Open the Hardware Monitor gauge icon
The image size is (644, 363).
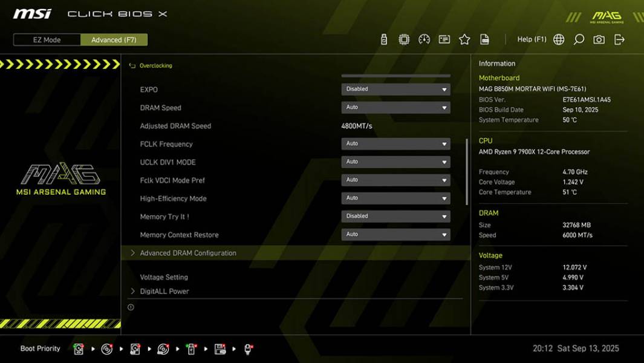click(424, 39)
